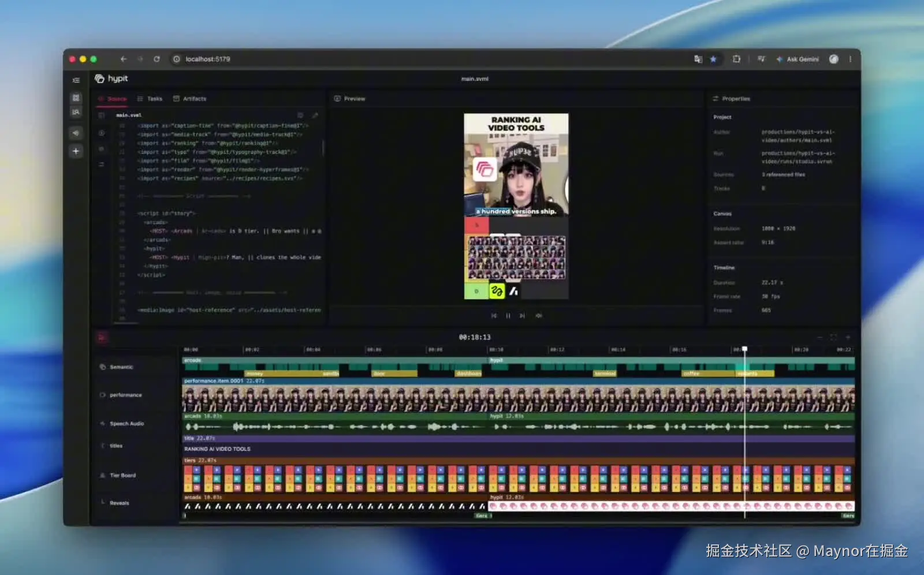This screenshot has height=575, width=924.
Task: Click the red icon at the timeline's left corner
Action: pyautogui.click(x=102, y=337)
